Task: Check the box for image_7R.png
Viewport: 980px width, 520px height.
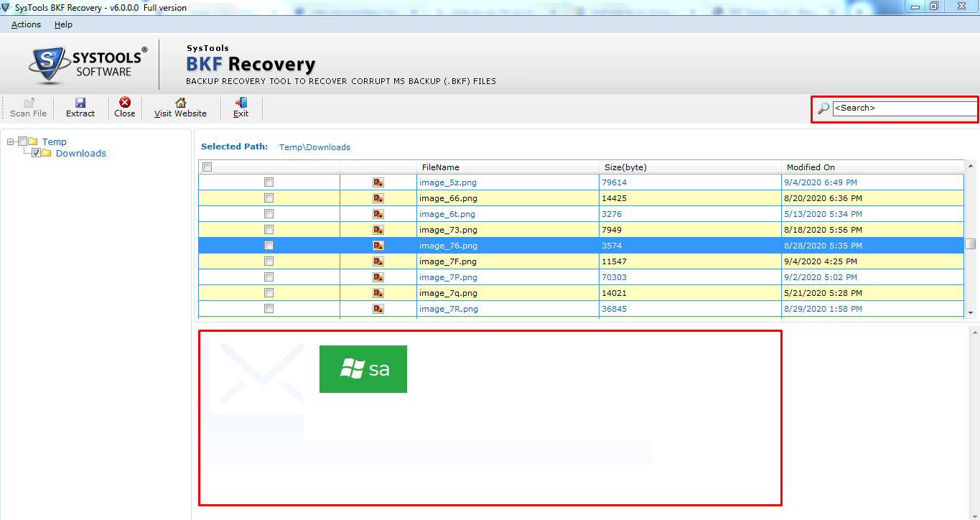Action: pos(269,309)
